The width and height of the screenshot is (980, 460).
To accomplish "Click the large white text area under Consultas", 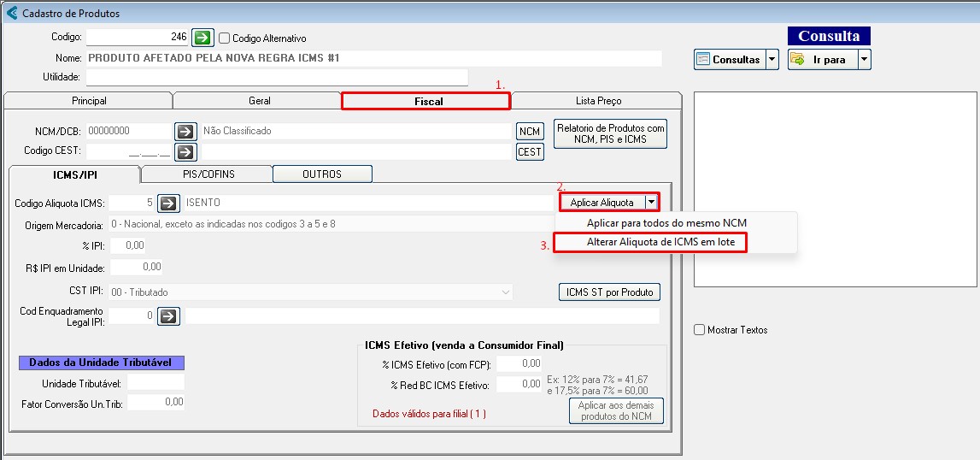I will click(835, 190).
